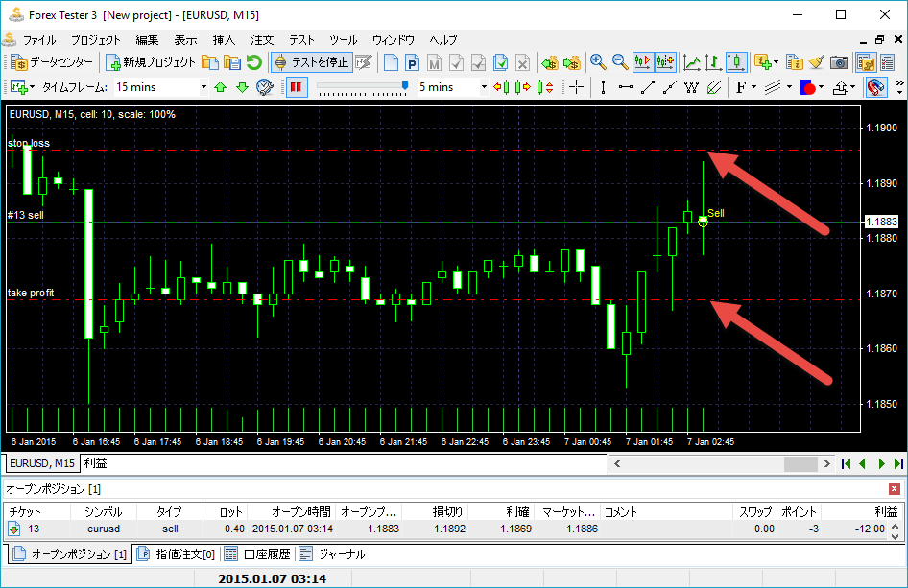Click the zoom in magnifier icon
908x588 pixels.
(598, 62)
